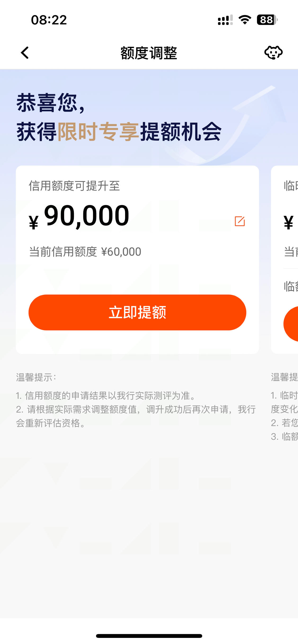Tap the cellular signal bars icon
298x644 pixels.
[225, 20]
